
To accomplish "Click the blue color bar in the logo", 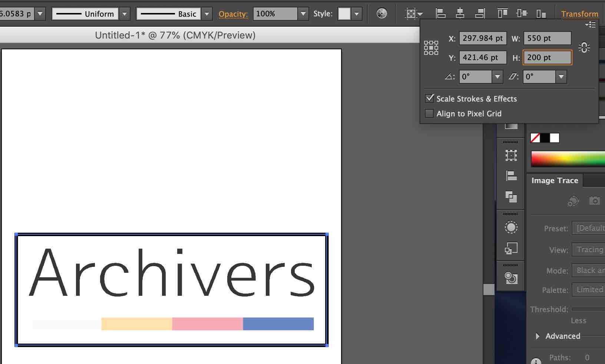I will pos(278,324).
